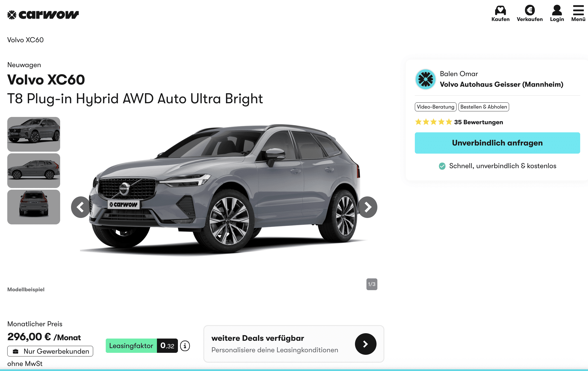Click the dealer carwow avatar icon

coord(425,79)
